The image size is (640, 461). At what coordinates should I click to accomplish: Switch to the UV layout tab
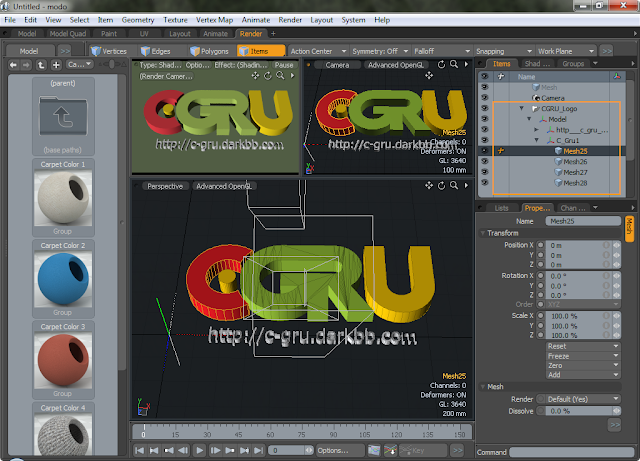[x=144, y=34]
